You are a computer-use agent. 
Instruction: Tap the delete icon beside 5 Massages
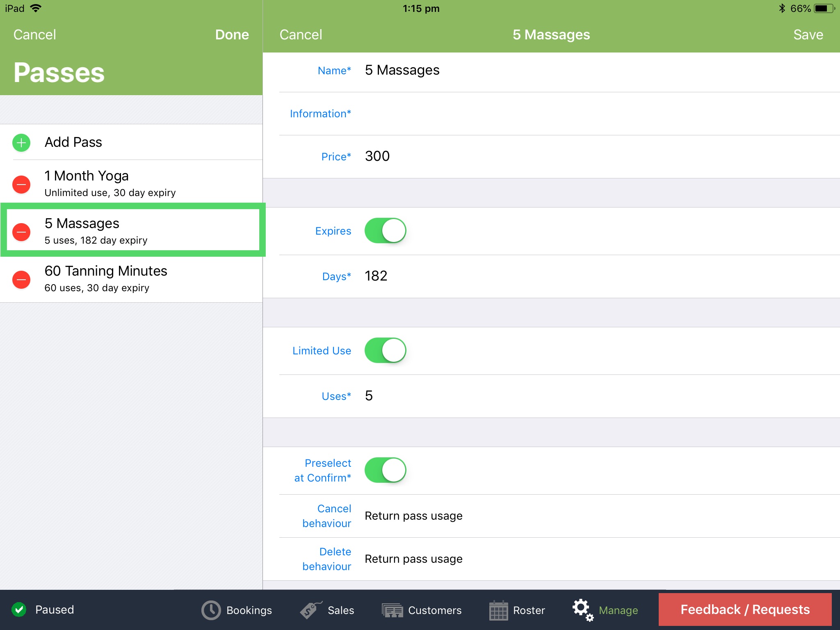(21, 232)
